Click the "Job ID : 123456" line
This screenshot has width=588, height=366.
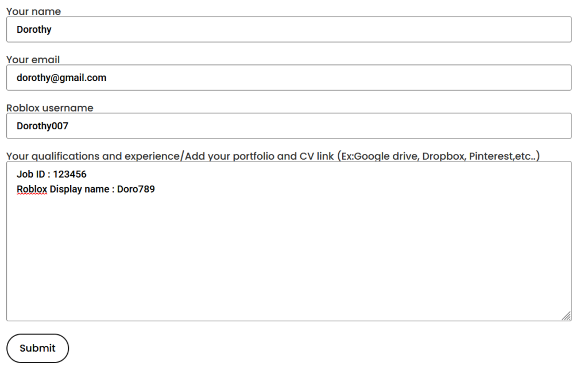[51, 174]
